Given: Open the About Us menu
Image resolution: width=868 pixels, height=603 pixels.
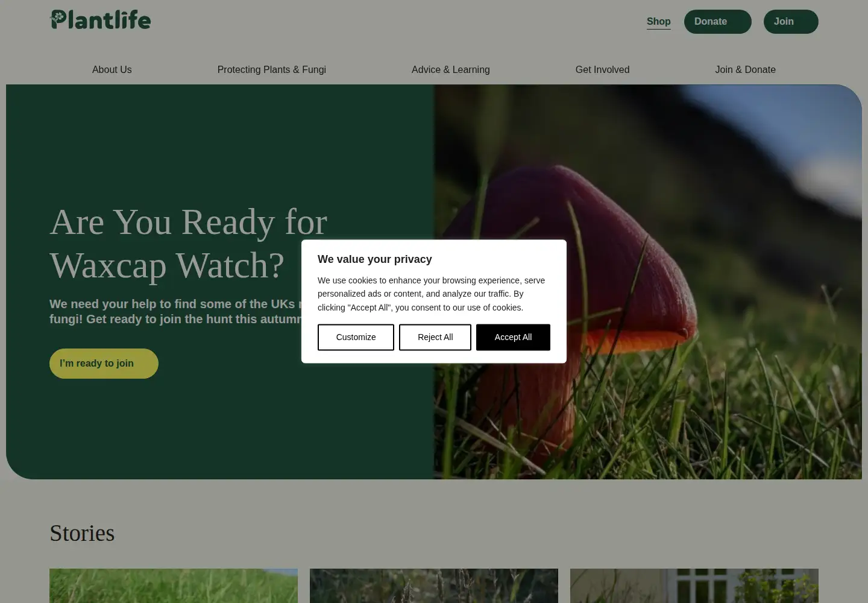Looking at the screenshot, I should pos(112,70).
